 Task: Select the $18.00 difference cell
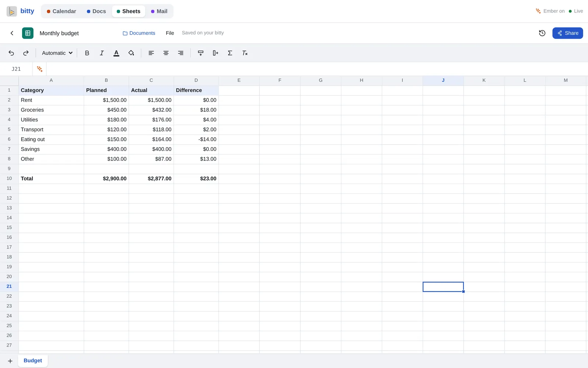tap(196, 110)
